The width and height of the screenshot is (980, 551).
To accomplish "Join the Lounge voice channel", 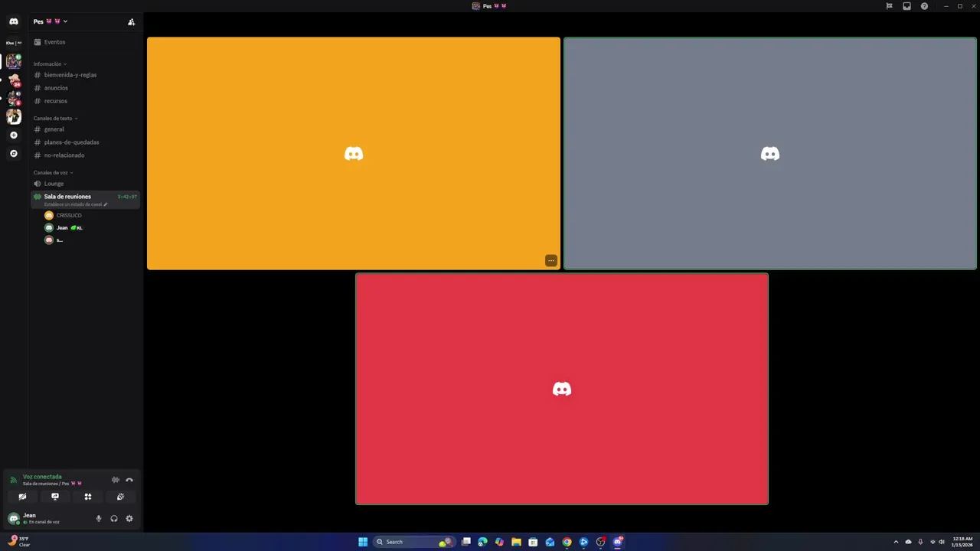I will pyautogui.click(x=84, y=184).
